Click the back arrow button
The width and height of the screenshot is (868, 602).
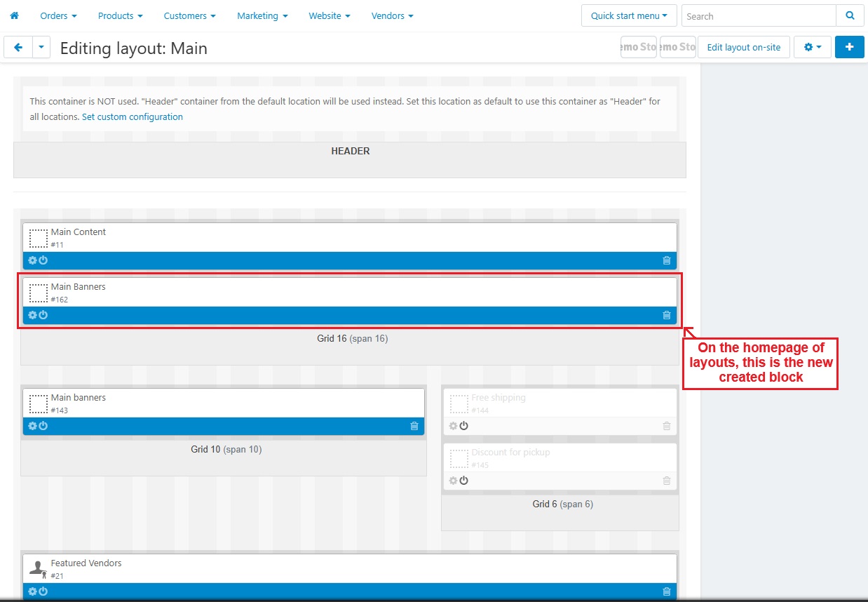pos(18,47)
